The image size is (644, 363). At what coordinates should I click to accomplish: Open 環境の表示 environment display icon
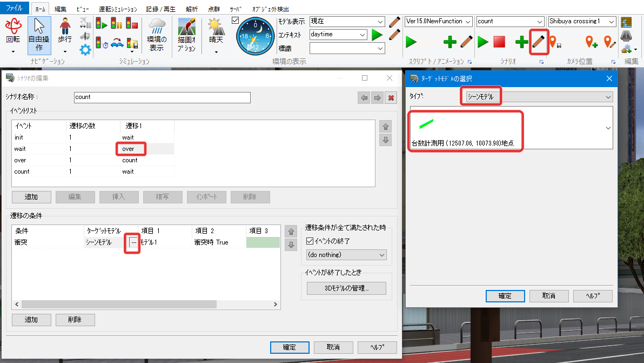point(157,35)
